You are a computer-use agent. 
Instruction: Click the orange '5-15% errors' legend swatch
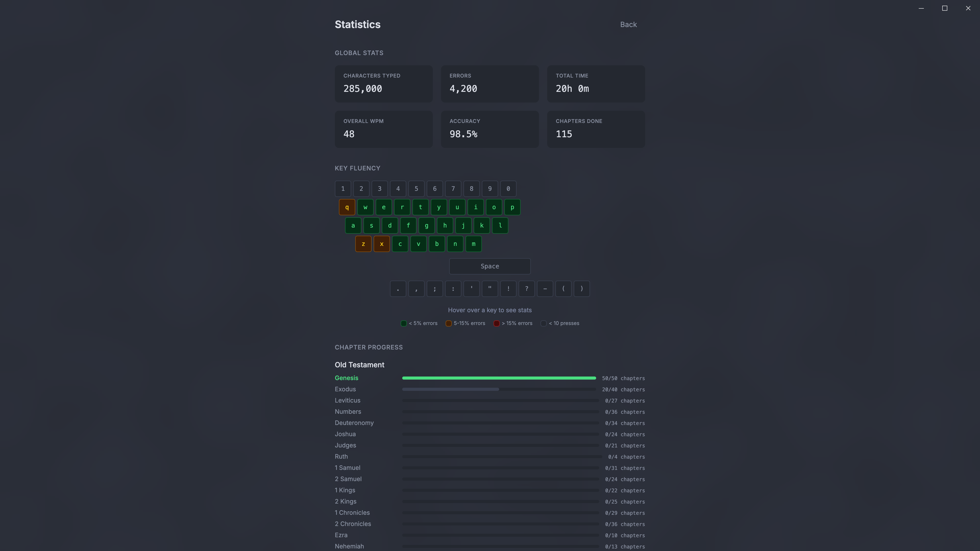coord(449,323)
